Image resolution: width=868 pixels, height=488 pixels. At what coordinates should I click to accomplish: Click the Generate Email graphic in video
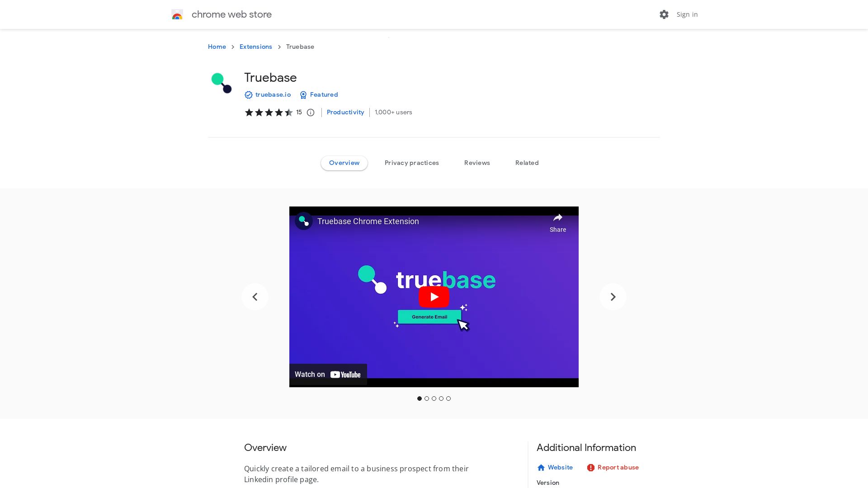[x=429, y=317]
